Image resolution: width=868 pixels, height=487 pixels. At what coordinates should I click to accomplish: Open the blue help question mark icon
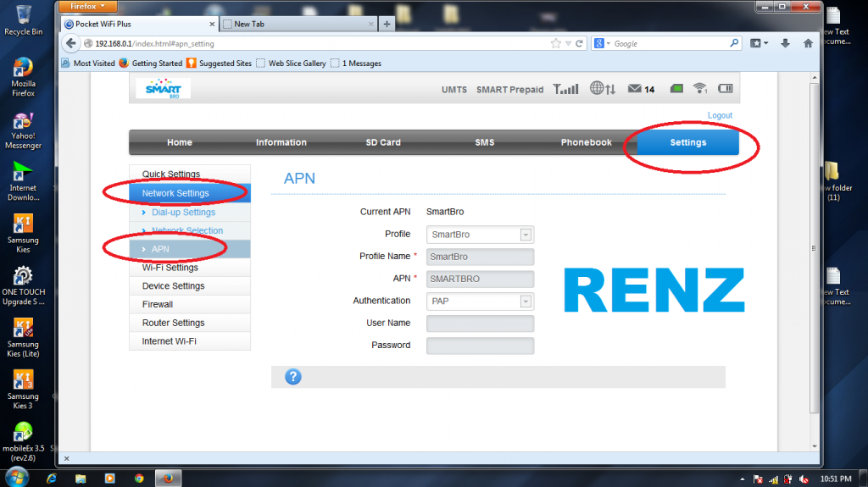pyautogui.click(x=292, y=377)
